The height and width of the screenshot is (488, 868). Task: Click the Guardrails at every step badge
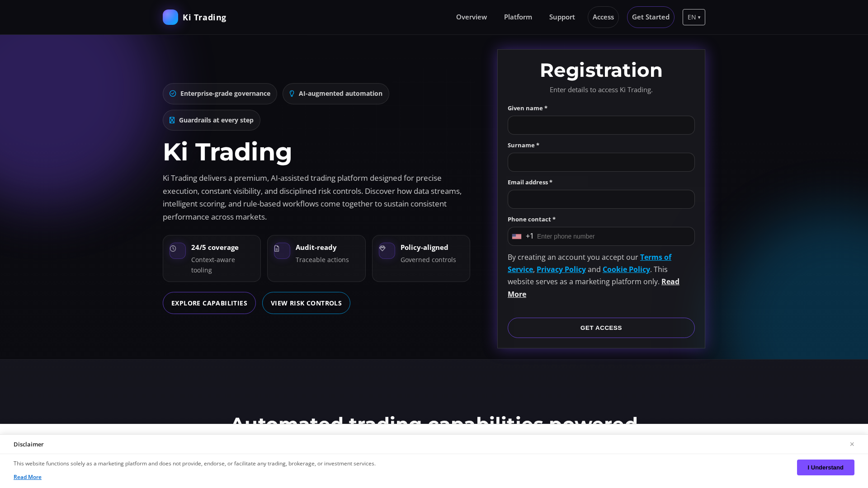[x=212, y=120]
